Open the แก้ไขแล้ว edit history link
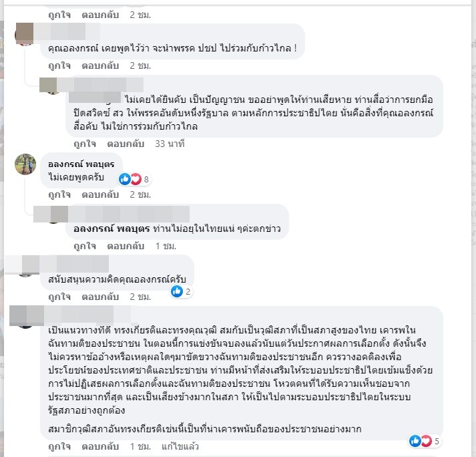 point(180,446)
